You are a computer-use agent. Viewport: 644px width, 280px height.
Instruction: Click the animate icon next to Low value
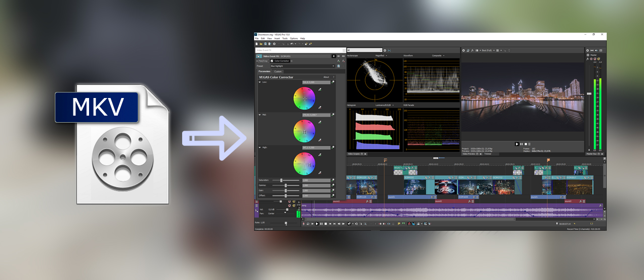(333, 82)
